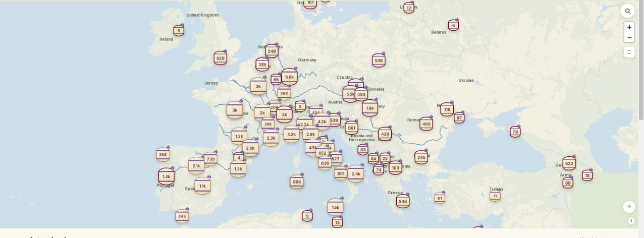Open the 22 barrel cluster
Image resolution: width=644 pixels, height=238 pixels.
coord(385,158)
